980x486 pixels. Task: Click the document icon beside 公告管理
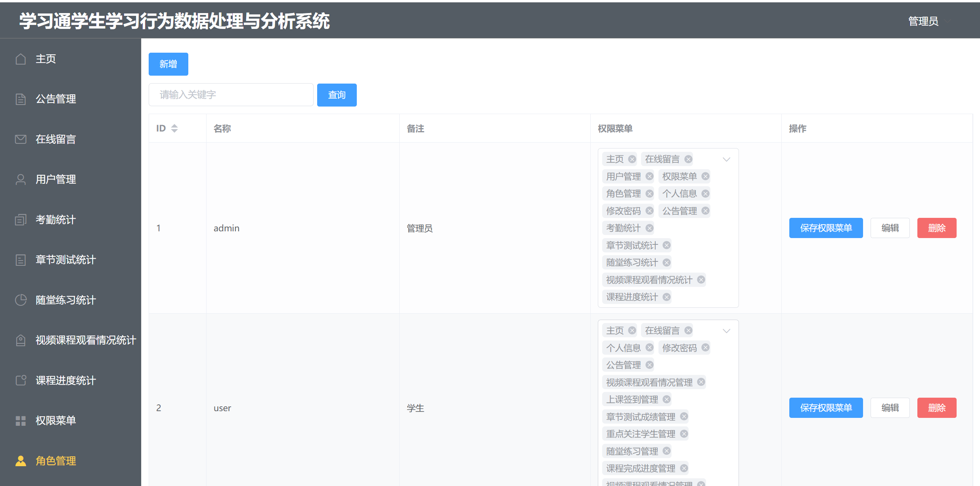click(x=21, y=99)
